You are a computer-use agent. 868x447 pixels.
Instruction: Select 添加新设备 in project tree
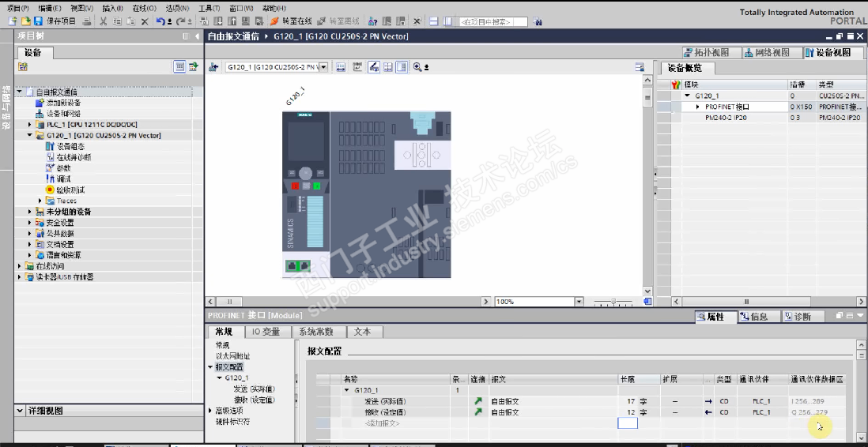pyautogui.click(x=63, y=103)
